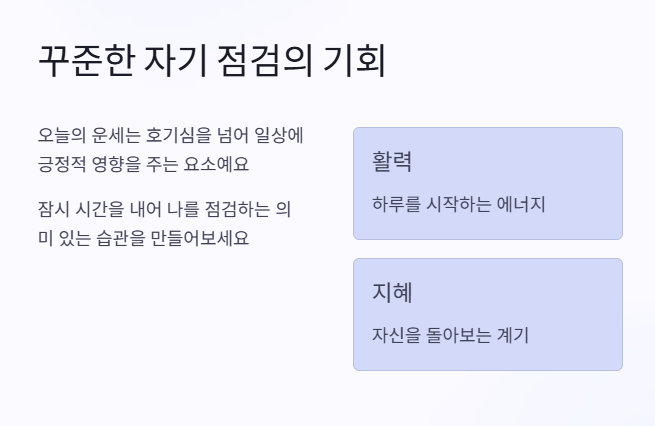Select the paragraph line beginning "오늘의 운세는"
655x426 pixels.
[x=170, y=135]
